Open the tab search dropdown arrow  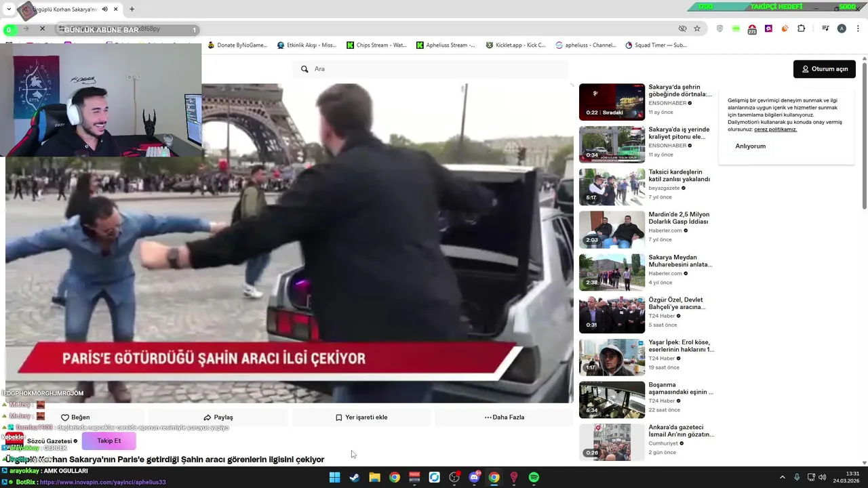(x=8, y=9)
